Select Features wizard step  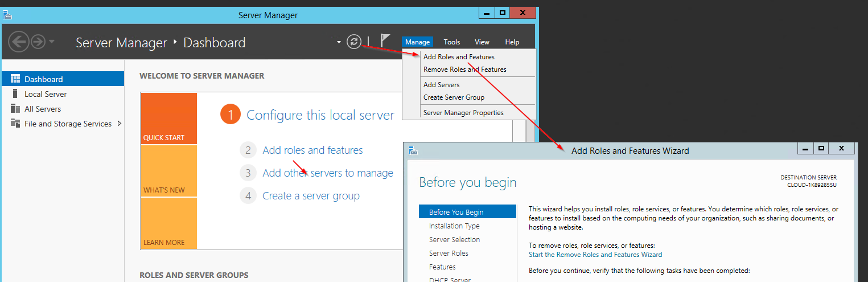tap(442, 267)
